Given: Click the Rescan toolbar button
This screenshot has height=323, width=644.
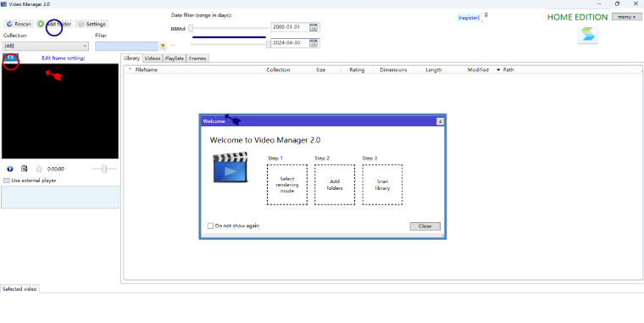Looking at the screenshot, I should pos(19,24).
